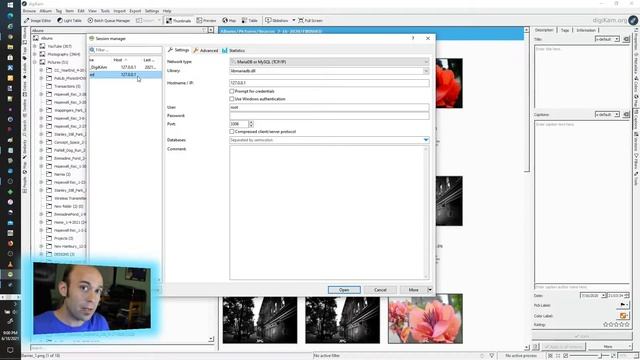Viewport: 640px width, 360px height.
Task: Switch to the Statistics tab
Action: (234, 51)
